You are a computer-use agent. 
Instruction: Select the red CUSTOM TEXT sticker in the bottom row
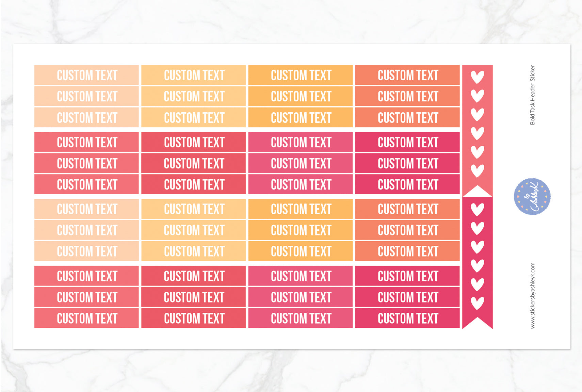(x=194, y=318)
